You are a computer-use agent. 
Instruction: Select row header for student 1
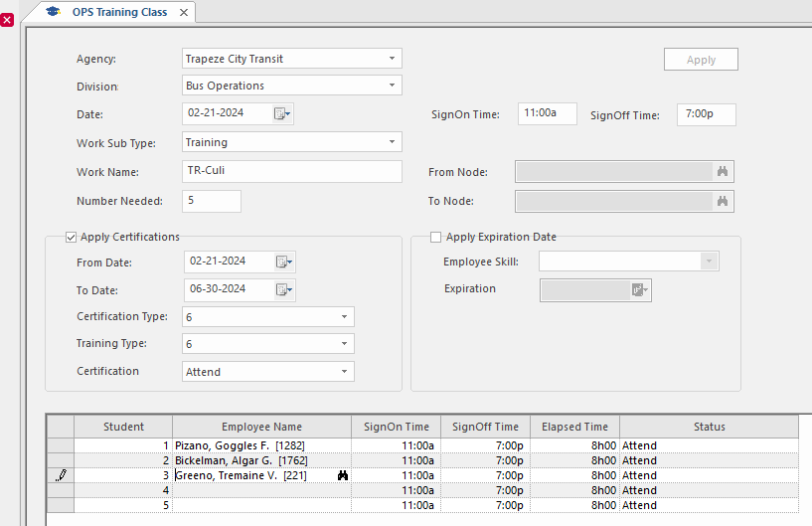pos(61,445)
